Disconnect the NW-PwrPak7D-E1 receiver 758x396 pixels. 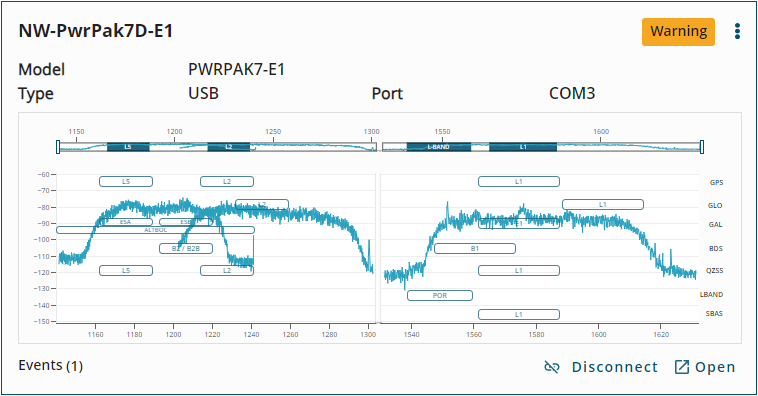click(x=601, y=367)
